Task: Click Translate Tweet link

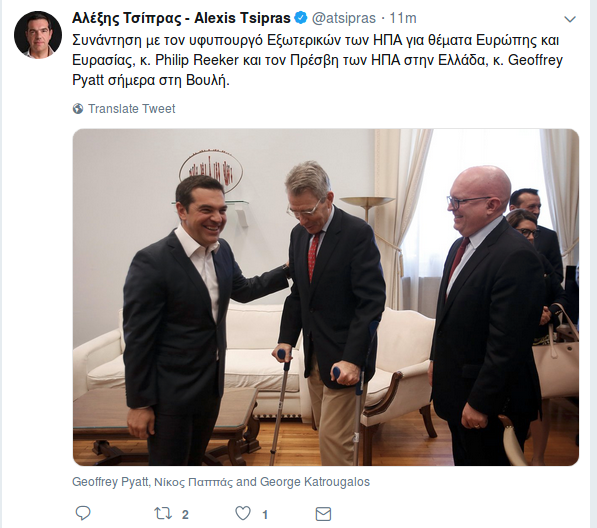Action: (x=131, y=109)
